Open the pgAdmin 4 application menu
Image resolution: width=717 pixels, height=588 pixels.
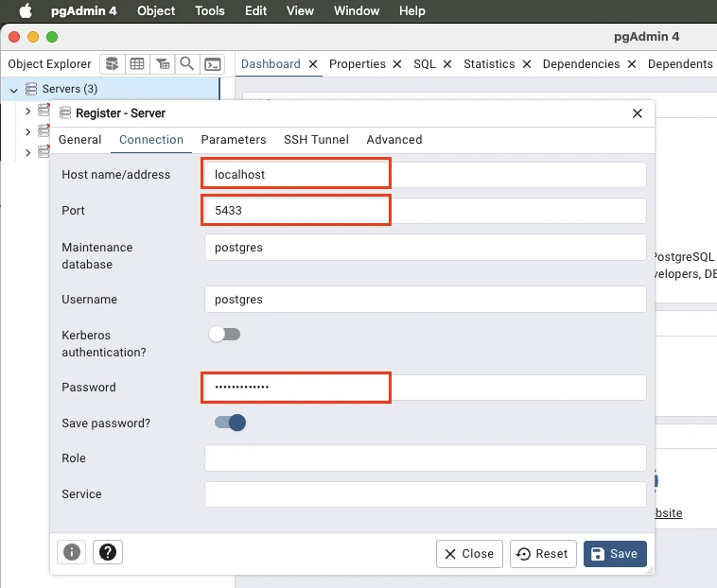(83, 11)
